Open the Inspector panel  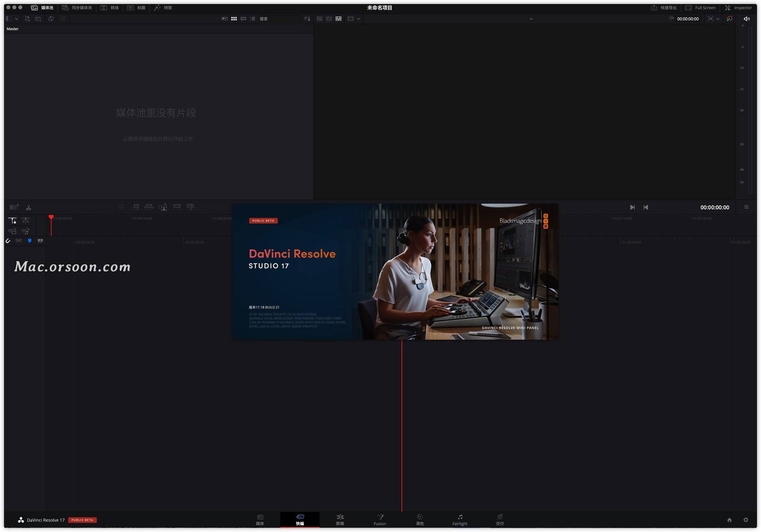738,8
